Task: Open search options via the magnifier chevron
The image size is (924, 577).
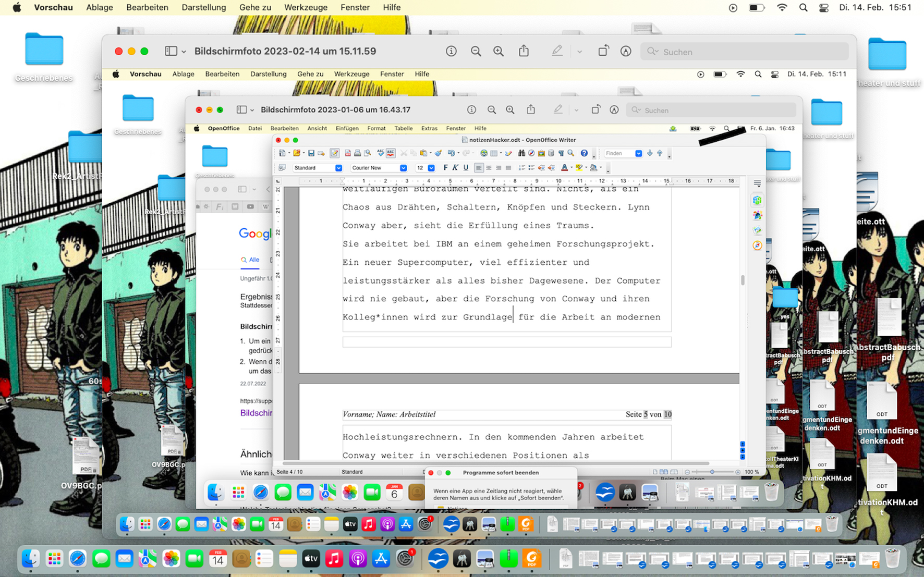Action: (652, 52)
